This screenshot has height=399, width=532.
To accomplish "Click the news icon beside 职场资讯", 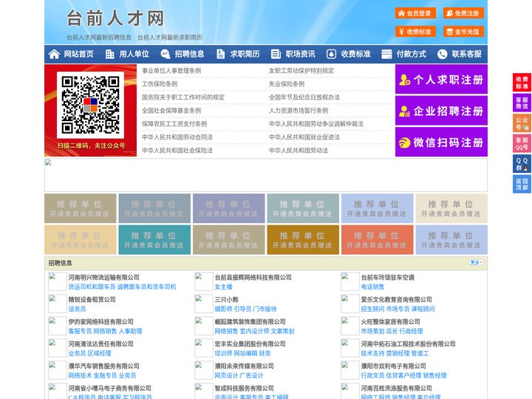I will point(276,54).
